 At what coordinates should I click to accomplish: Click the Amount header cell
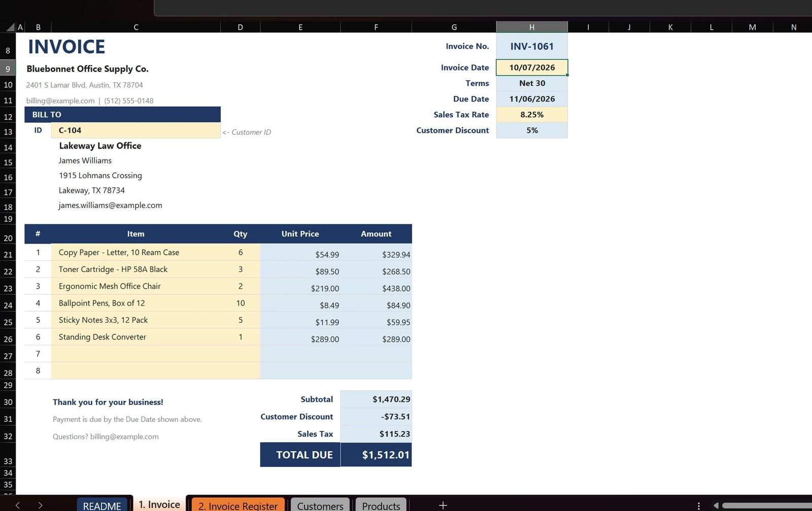[376, 234]
